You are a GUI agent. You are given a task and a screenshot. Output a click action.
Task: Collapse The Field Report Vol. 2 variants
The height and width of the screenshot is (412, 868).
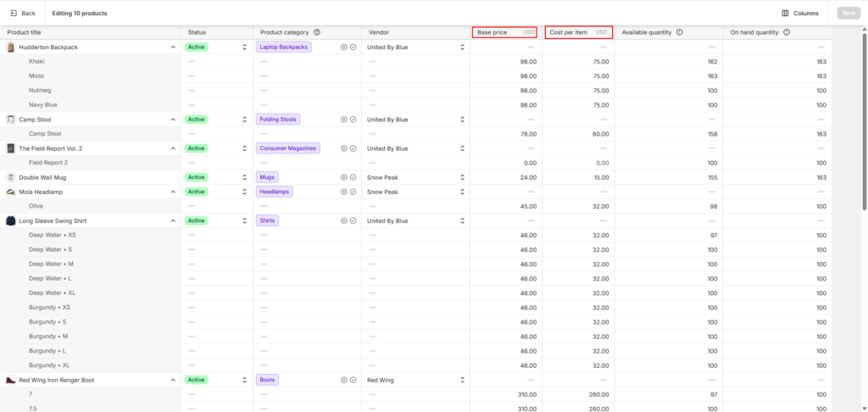point(173,148)
